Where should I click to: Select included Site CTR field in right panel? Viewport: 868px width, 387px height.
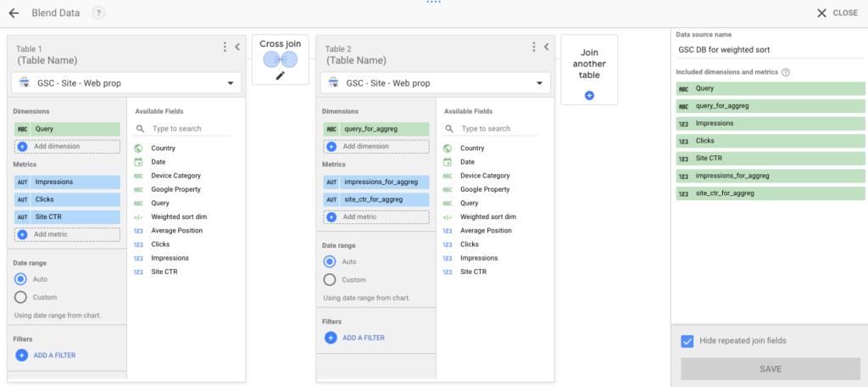(770, 159)
